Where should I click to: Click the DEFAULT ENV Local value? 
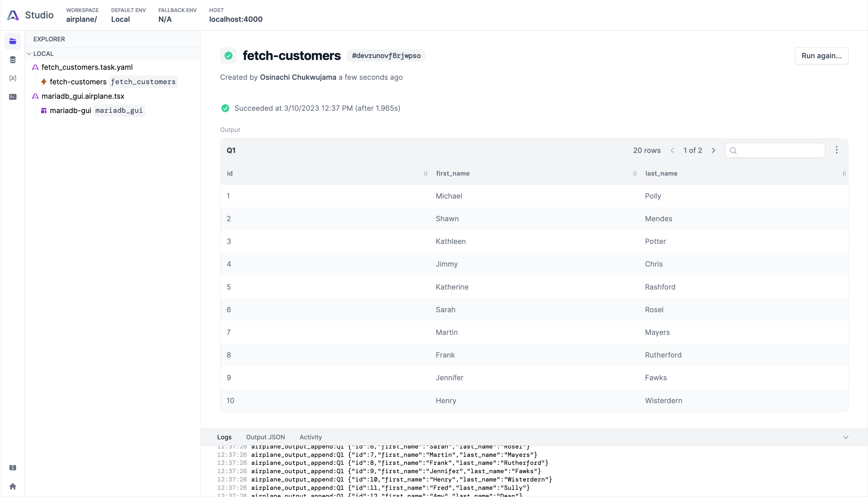click(x=121, y=20)
